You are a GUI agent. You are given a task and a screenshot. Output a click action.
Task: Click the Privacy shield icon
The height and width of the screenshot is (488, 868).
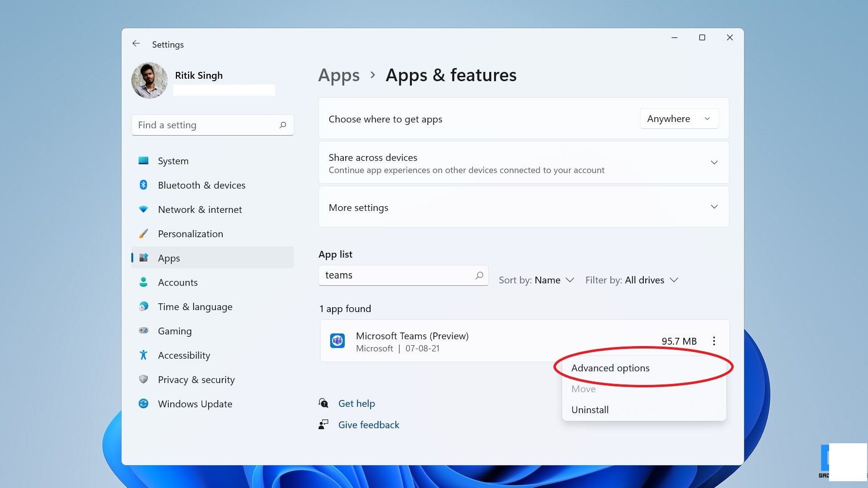pos(143,379)
